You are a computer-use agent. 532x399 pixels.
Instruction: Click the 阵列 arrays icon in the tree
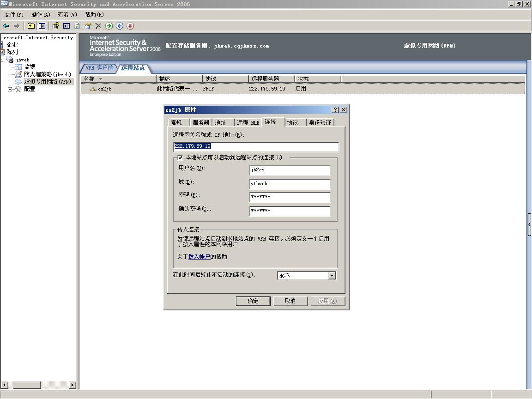coord(2,52)
